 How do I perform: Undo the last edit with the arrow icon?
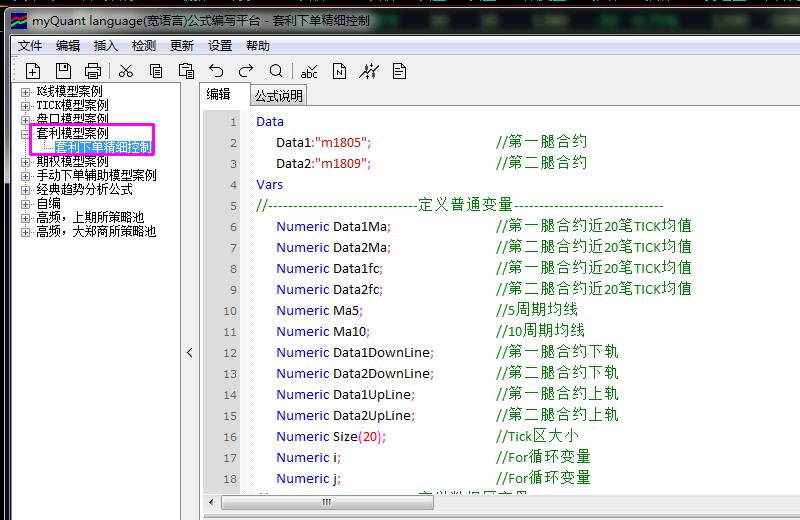pyautogui.click(x=216, y=70)
